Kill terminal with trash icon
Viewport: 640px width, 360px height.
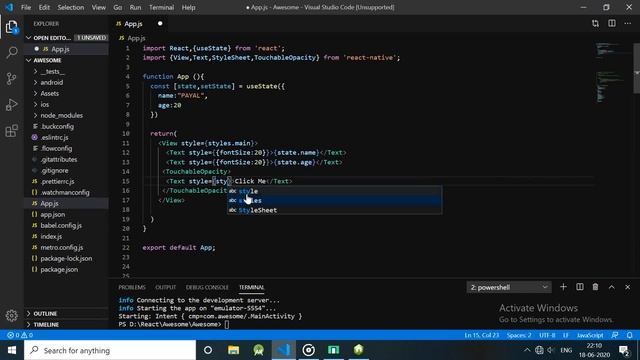[596, 287]
